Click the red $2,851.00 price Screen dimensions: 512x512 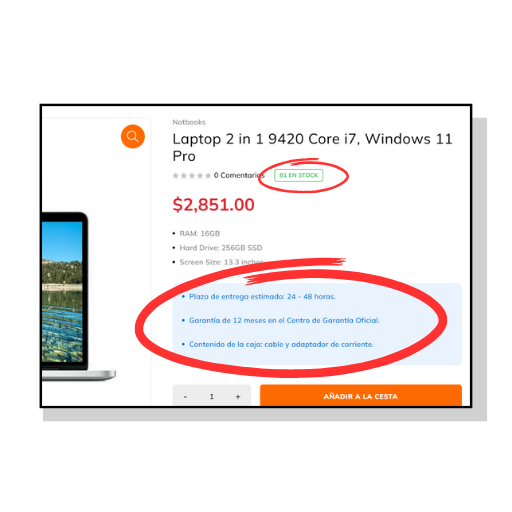(x=213, y=205)
